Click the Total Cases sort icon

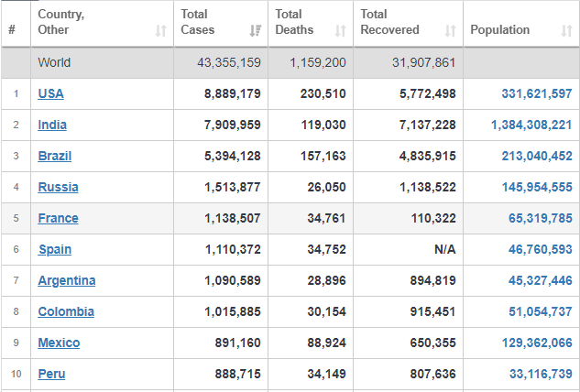tap(256, 31)
